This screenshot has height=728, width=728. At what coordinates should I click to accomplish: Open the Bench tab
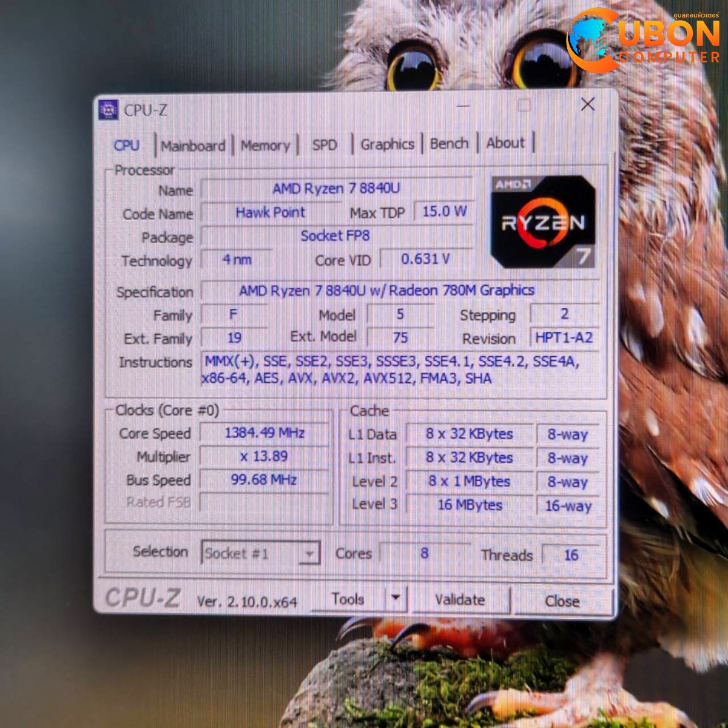pos(449,144)
